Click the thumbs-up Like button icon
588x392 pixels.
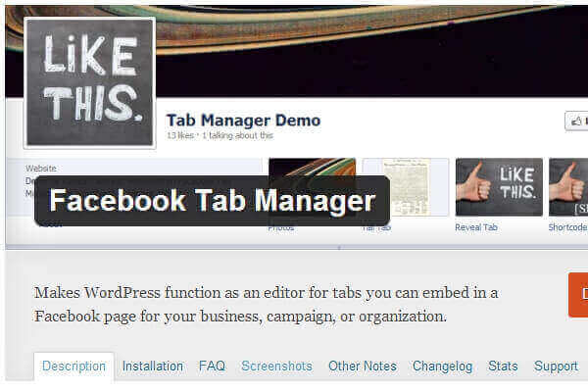(x=576, y=122)
